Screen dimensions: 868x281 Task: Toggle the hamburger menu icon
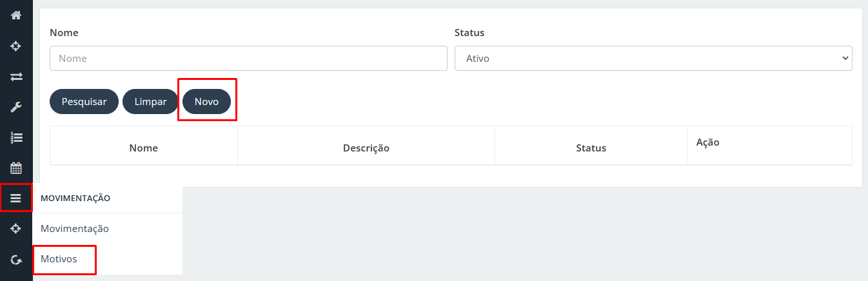click(16, 199)
